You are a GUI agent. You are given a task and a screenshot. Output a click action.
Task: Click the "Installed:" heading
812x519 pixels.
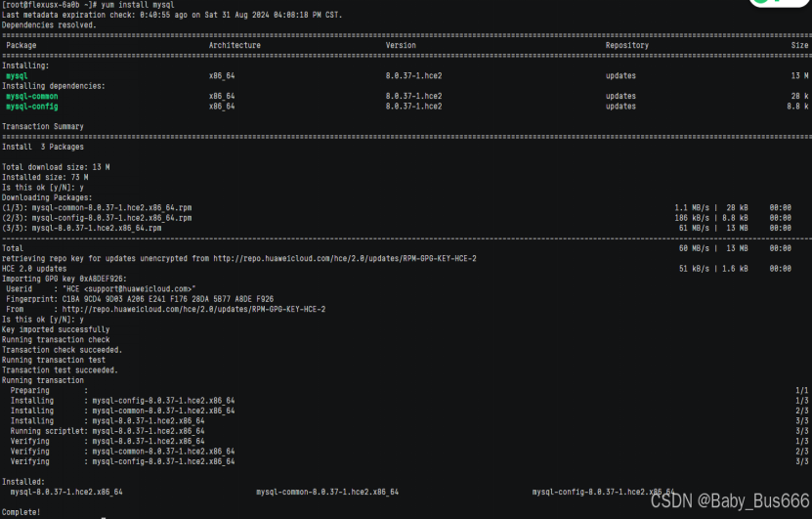click(23, 482)
